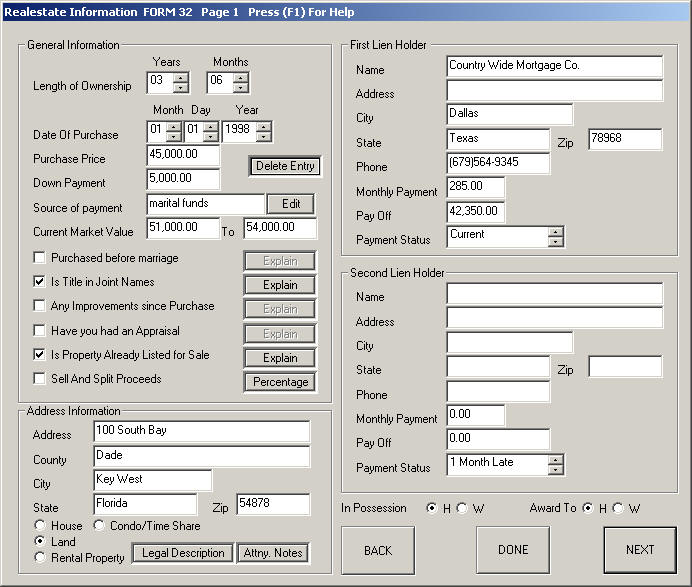The image size is (692, 587).
Task: Click Second Lien Monthly Payment field
Action: coord(475,416)
